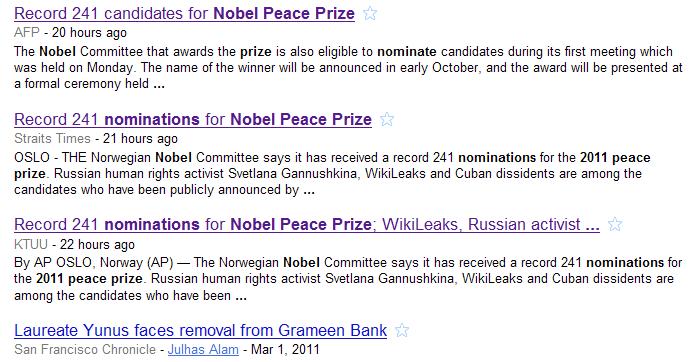695x362 pixels.
Task: Star the Laureate Yunus Grameen Bank story
Action: (402, 330)
